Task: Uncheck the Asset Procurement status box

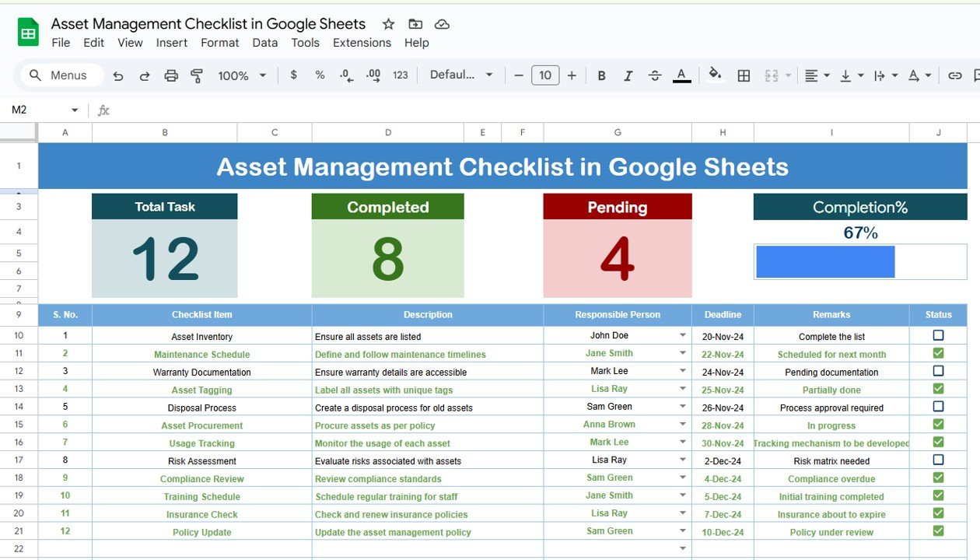Action: tap(938, 425)
